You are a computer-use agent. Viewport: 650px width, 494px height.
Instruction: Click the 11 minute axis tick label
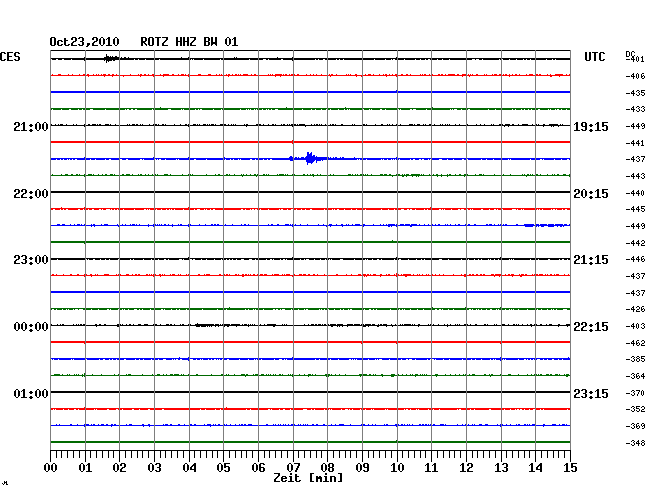431,468
